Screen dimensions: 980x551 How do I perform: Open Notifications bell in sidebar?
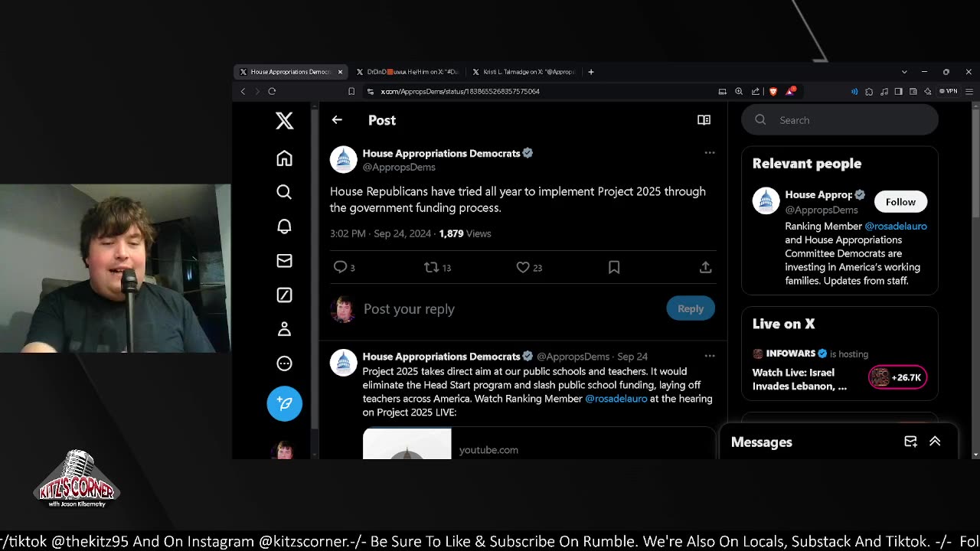point(284,227)
